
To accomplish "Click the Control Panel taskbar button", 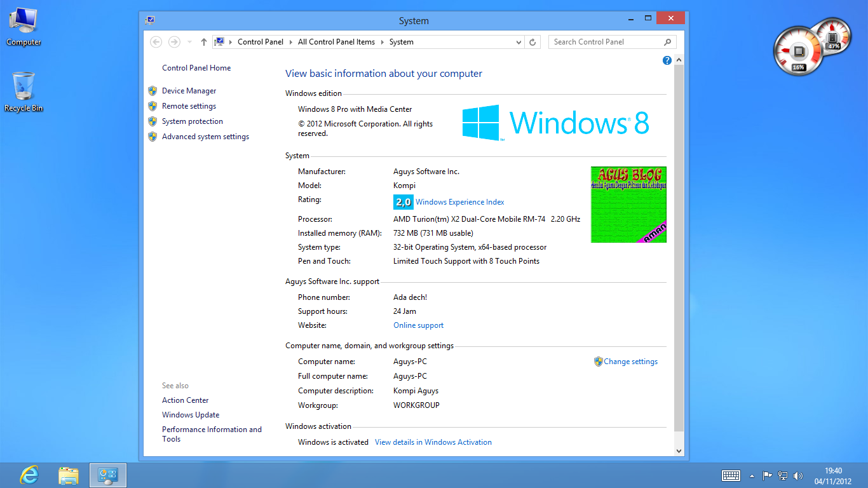I will pos(108,475).
